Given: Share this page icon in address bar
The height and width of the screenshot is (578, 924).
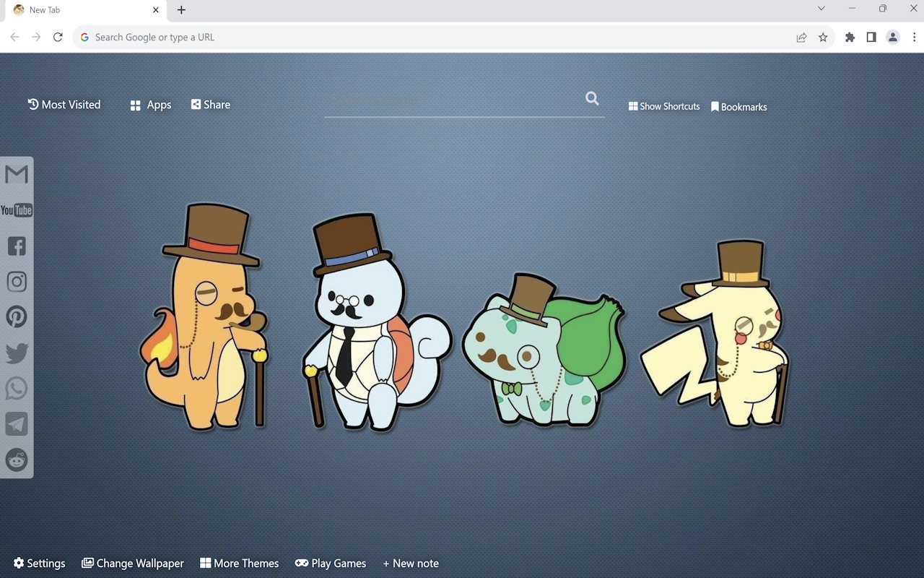Looking at the screenshot, I should [x=801, y=37].
